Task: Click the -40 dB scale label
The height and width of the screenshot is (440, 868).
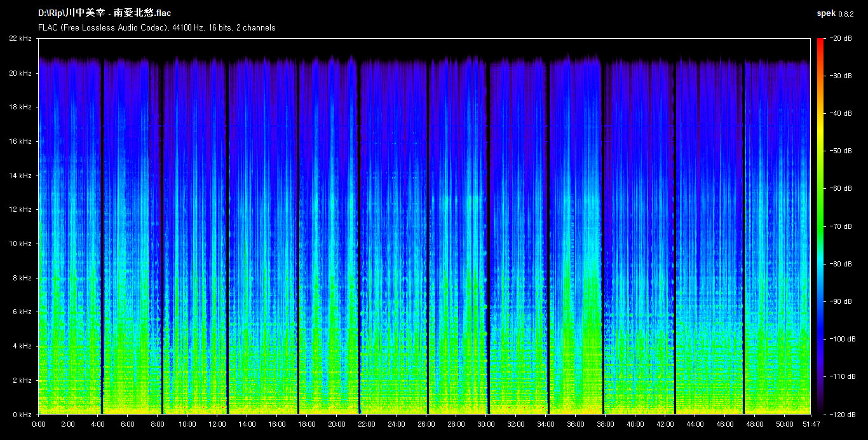Action: (x=841, y=114)
